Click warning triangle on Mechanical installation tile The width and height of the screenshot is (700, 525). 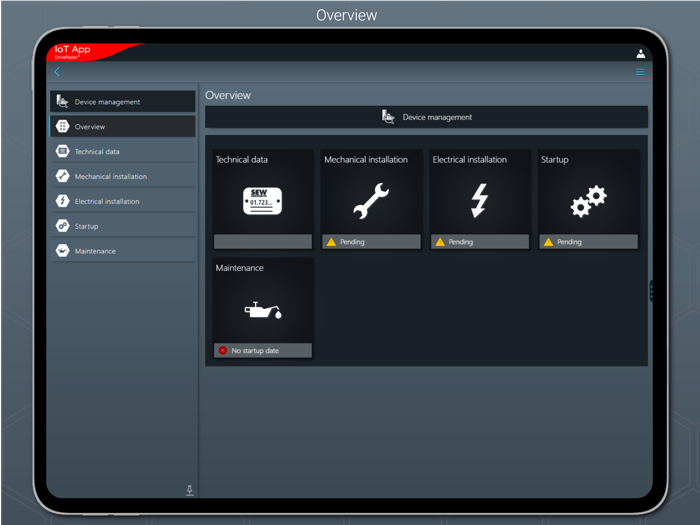tap(331, 242)
